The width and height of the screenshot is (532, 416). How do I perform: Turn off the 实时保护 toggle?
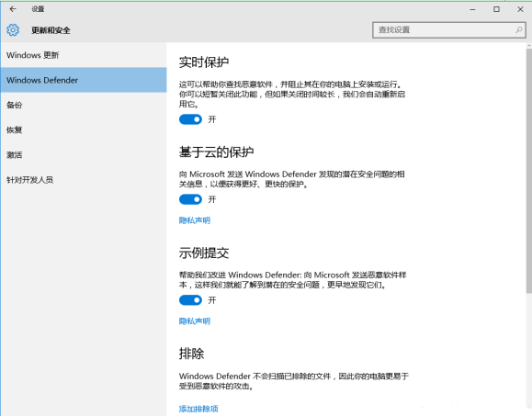click(190, 119)
